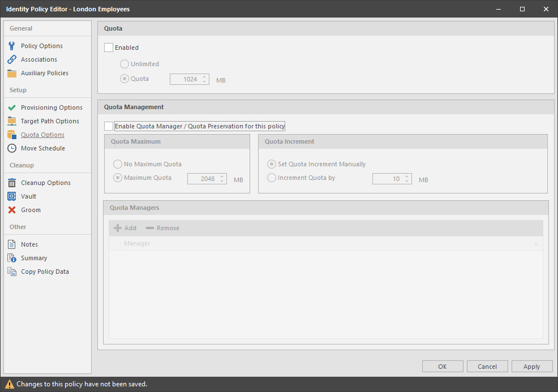Click the 2048 maximum quota field
The image size is (558, 392).
(x=207, y=179)
